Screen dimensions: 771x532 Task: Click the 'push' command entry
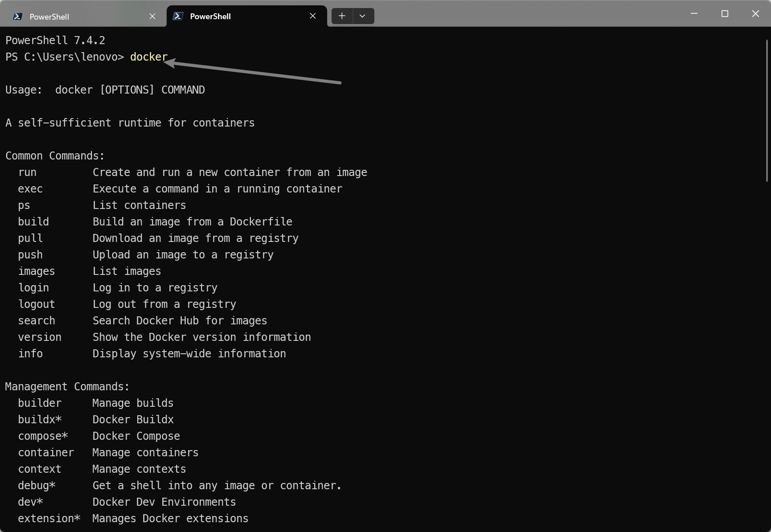30,255
